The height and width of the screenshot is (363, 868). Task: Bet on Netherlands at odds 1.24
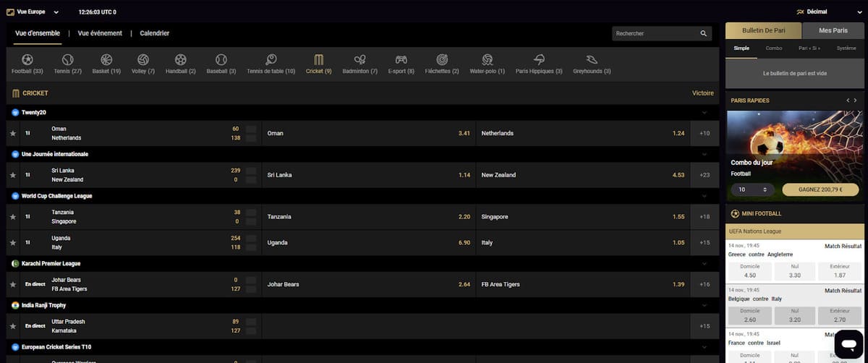pos(582,134)
